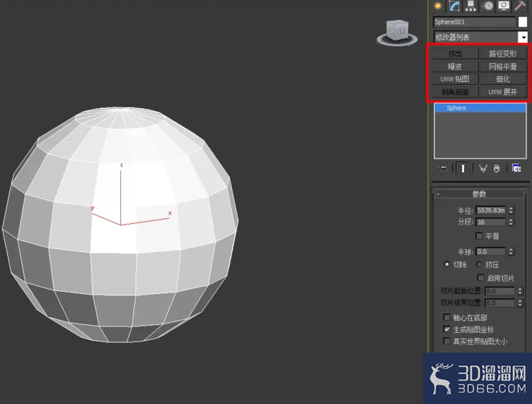Apply the 网格平滑 modifier button
Viewport: 532px width, 404px height.
click(x=503, y=67)
